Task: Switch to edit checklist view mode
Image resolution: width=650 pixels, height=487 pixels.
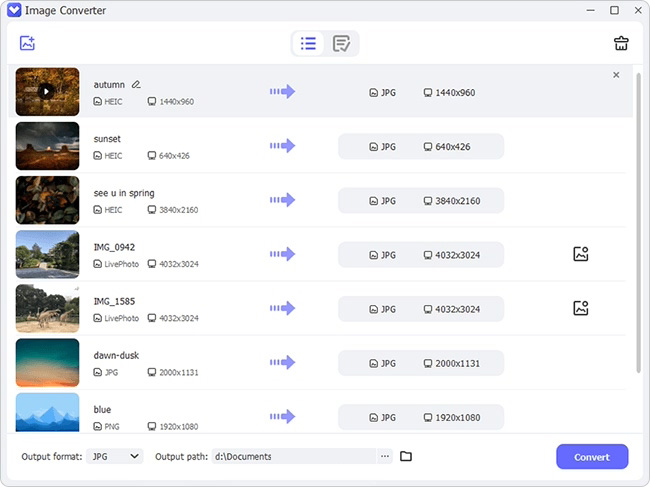Action: pos(341,44)
